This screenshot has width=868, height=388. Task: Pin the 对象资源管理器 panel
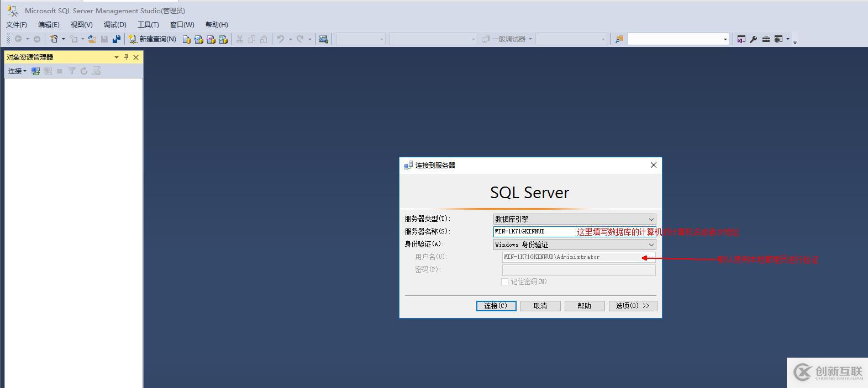click(x=126, y=57)
